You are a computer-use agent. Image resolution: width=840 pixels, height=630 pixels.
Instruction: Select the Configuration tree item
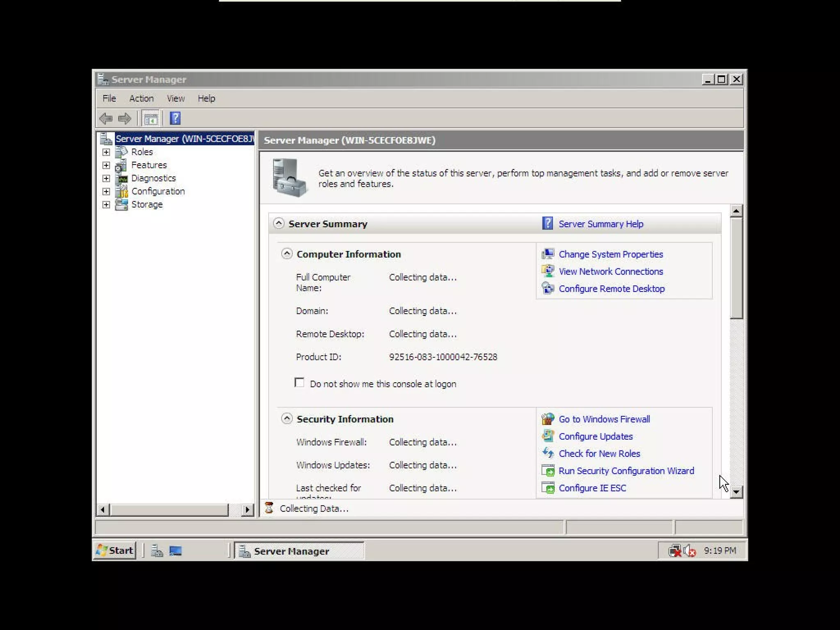158,192
